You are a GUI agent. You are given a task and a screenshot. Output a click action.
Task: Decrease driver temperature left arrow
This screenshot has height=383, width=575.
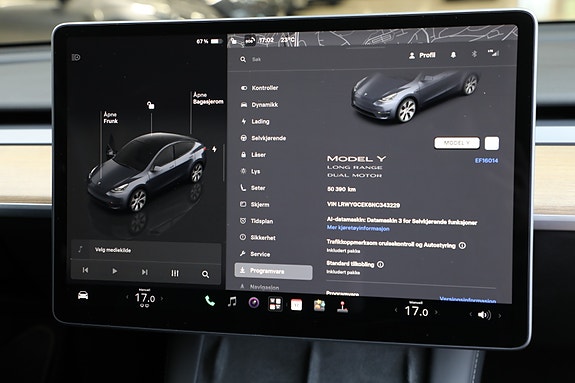[127, 297]
